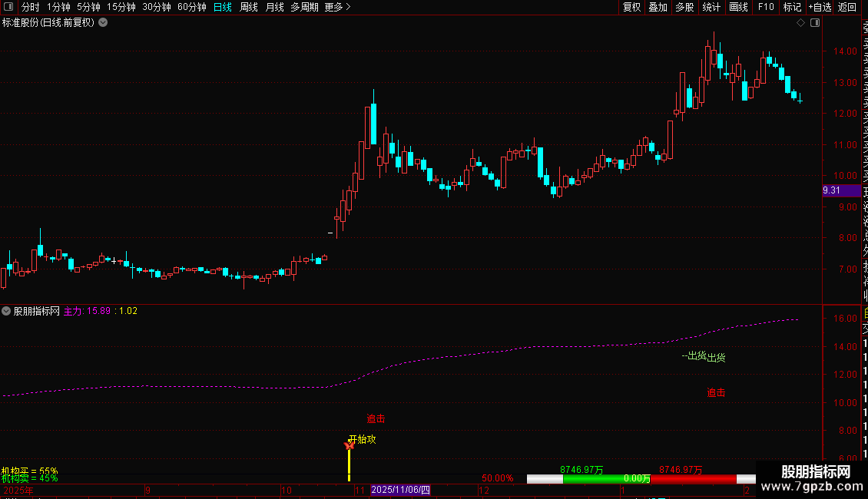This screenshot has height=499, width=868.
Task: Click the 追击 label near late January
Action: (716, 393)
